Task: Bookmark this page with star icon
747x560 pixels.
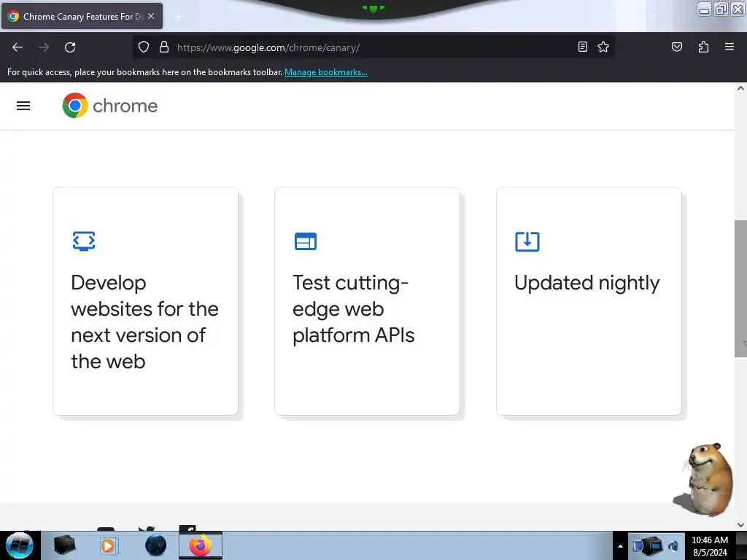Action: pos(603,47)
